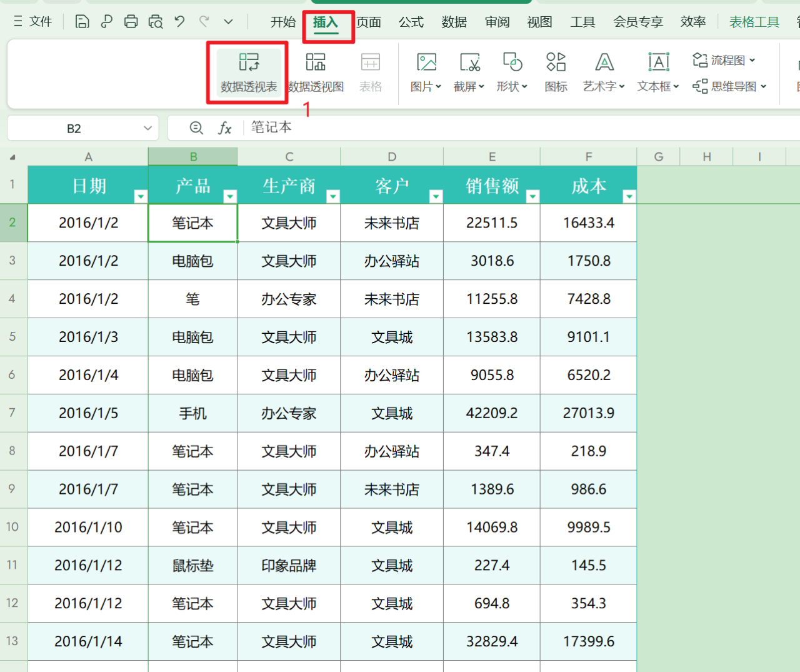Click cell containing 印象品牌
Image resolution: width=800 pixels, height=672 pixels.
point(289,565)
